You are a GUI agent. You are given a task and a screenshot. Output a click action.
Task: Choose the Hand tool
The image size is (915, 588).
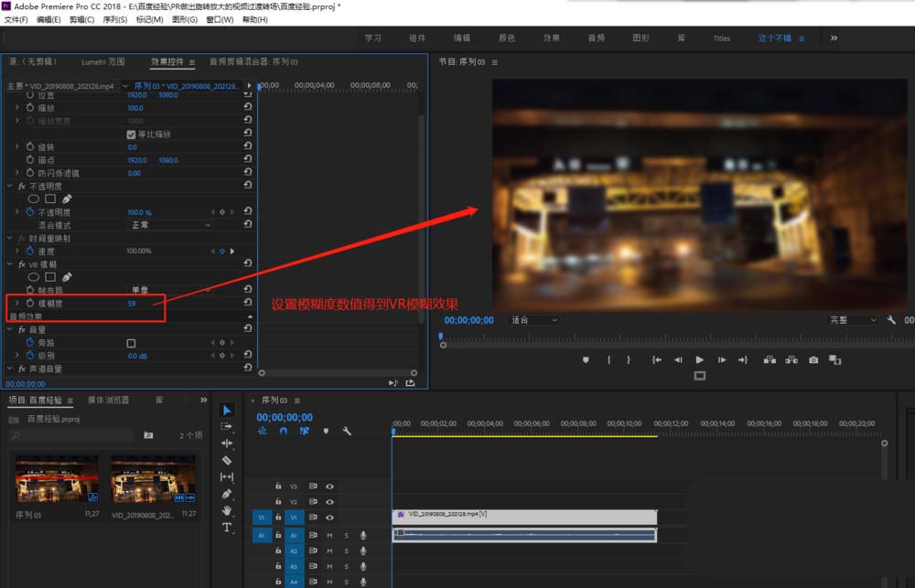227,510
